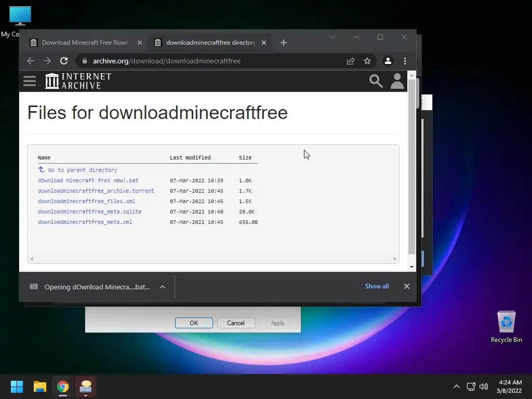Click scrollbar up arrow
Screen dimensions: 532x399
click(411, 75)
